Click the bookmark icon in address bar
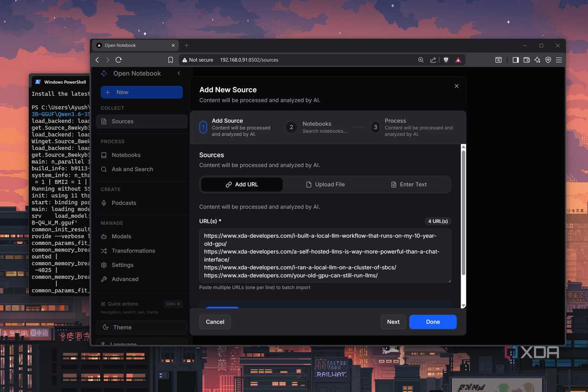 [170, 60]
